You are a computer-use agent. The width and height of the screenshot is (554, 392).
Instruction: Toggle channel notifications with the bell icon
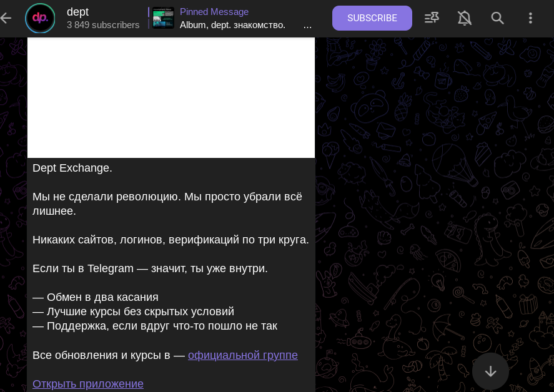(x=465, y=18)
